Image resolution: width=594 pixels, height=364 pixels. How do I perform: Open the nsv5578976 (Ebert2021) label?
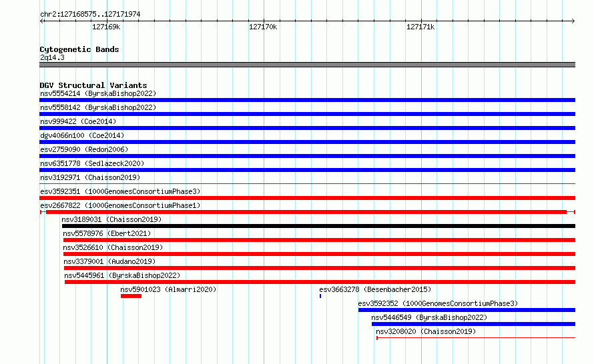tap(107, 233)
